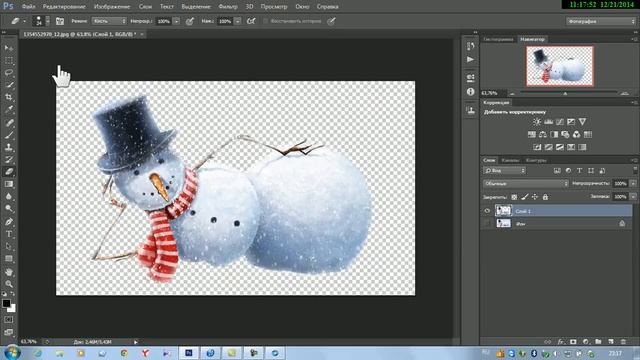Viewport: 640px width, 360px height.
Task: Open the Фильтр menu
Action: pyautogui.click(x=228, y=7)
